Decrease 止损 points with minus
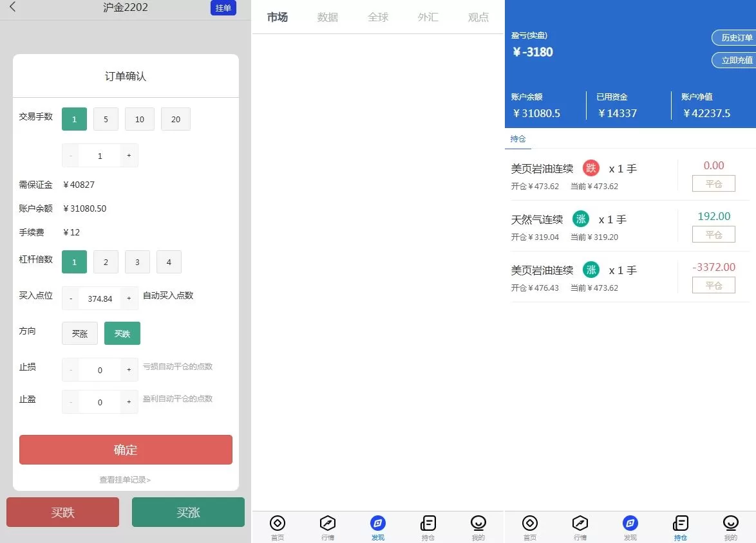This screenshot has height=543, width=756. [71, 369]
